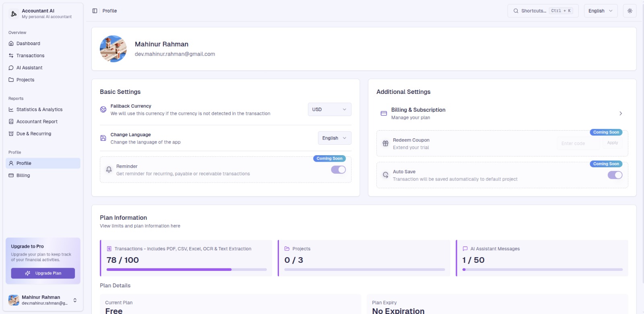Click the AI Assistant Messages chat icon
The image size is (644, 314).
(465, 249)
